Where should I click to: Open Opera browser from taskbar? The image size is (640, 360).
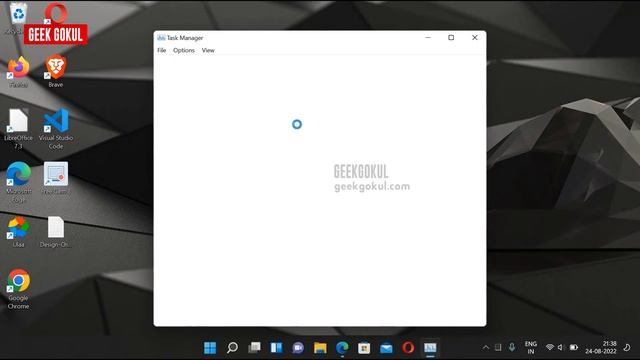408,348
